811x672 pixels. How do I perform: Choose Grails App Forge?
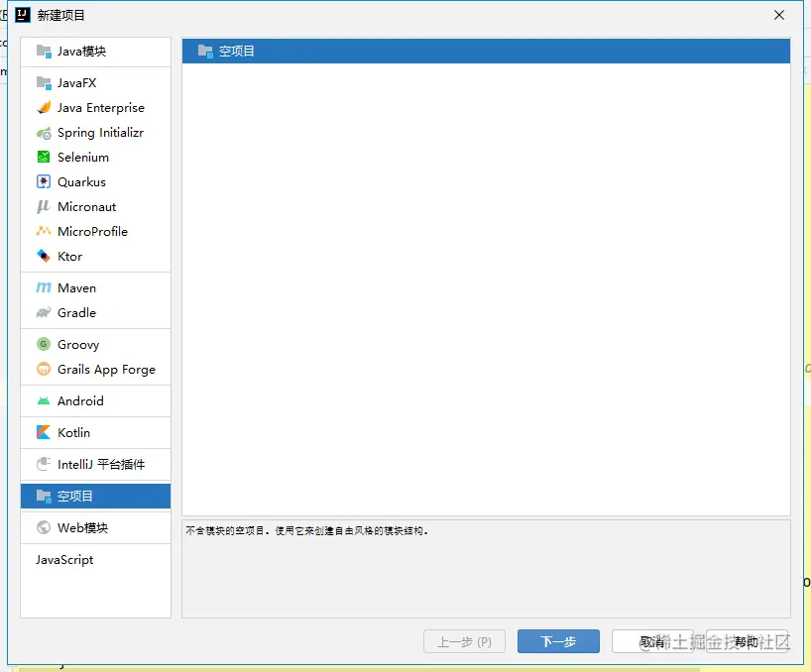pos(96,369)
